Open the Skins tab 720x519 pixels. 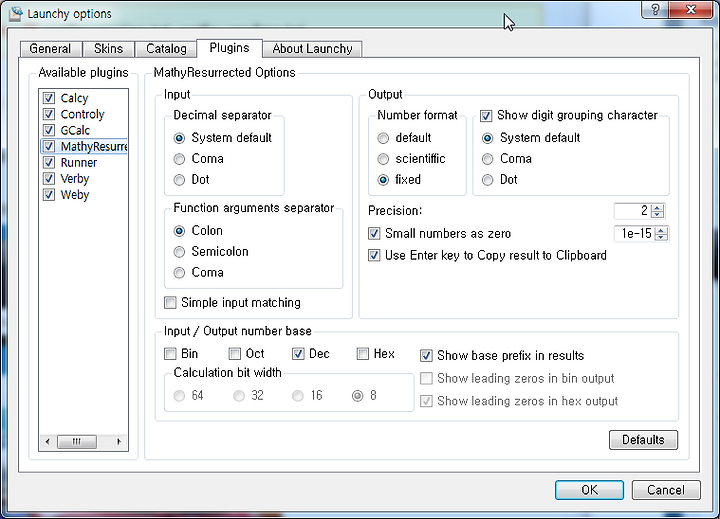tap(108, 49)
